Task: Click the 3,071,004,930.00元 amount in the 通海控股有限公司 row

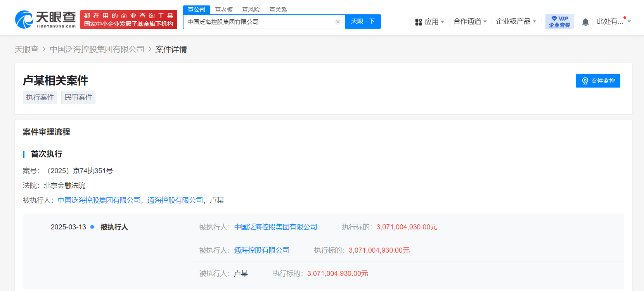Action: [x=379, y=250]
